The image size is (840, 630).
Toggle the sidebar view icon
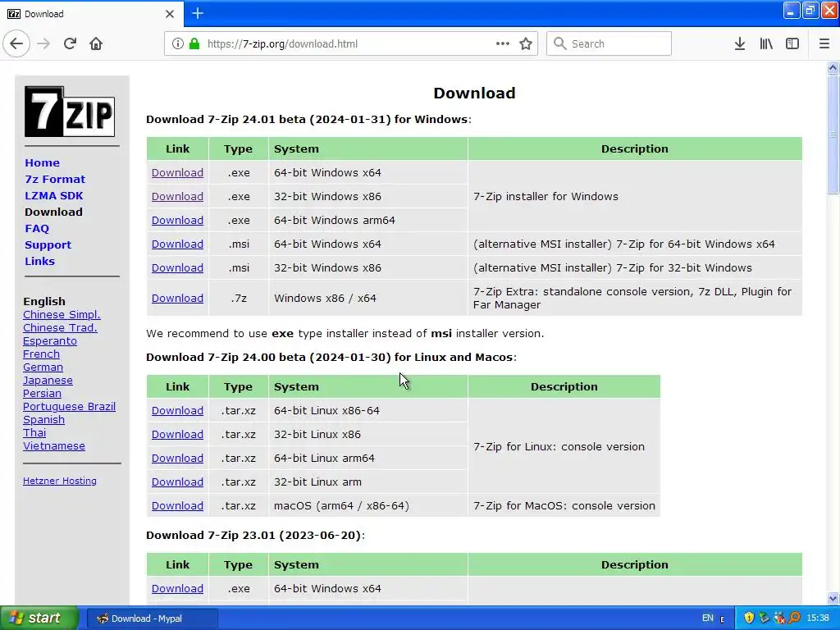coord(792,43)
